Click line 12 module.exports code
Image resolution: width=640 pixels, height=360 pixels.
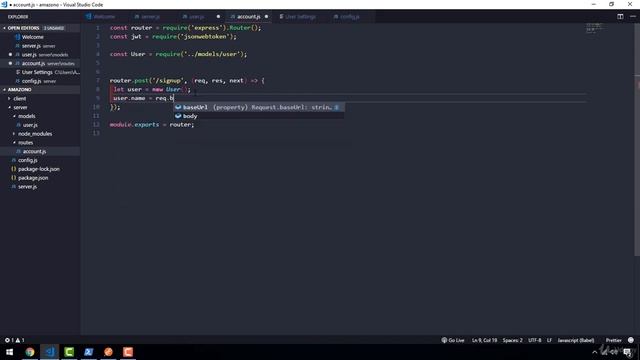pyautogui.click(x=152, y=124)
